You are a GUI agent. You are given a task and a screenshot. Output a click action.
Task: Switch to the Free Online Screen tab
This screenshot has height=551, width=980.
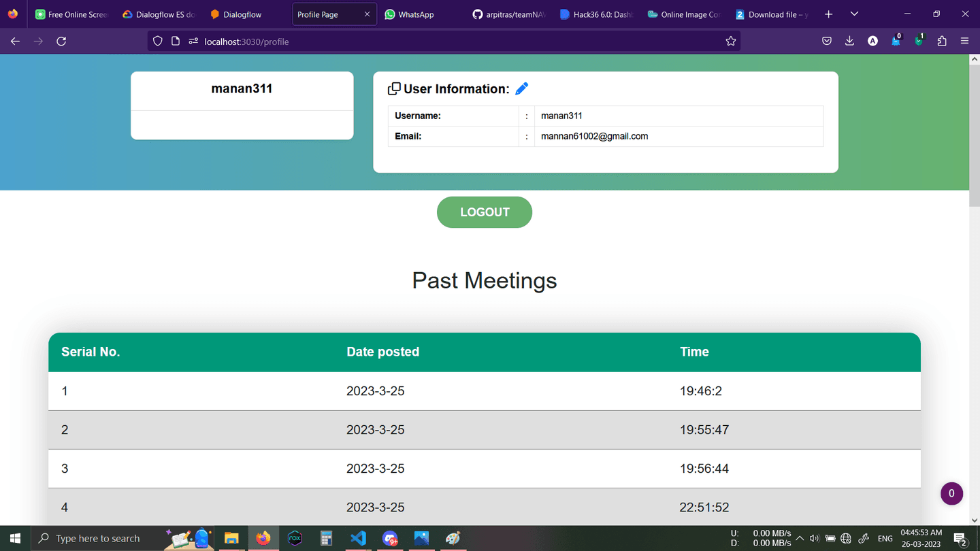point(72,14)
